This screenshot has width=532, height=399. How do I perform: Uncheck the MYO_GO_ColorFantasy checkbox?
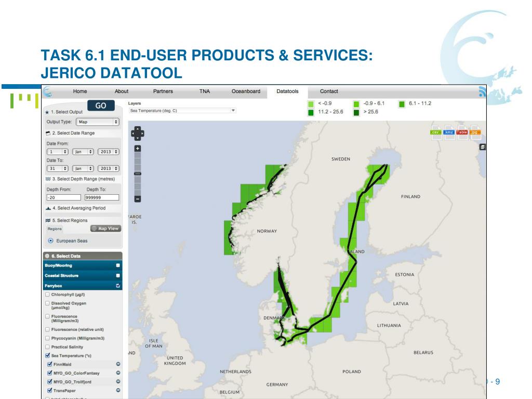(x=50, y=373)
